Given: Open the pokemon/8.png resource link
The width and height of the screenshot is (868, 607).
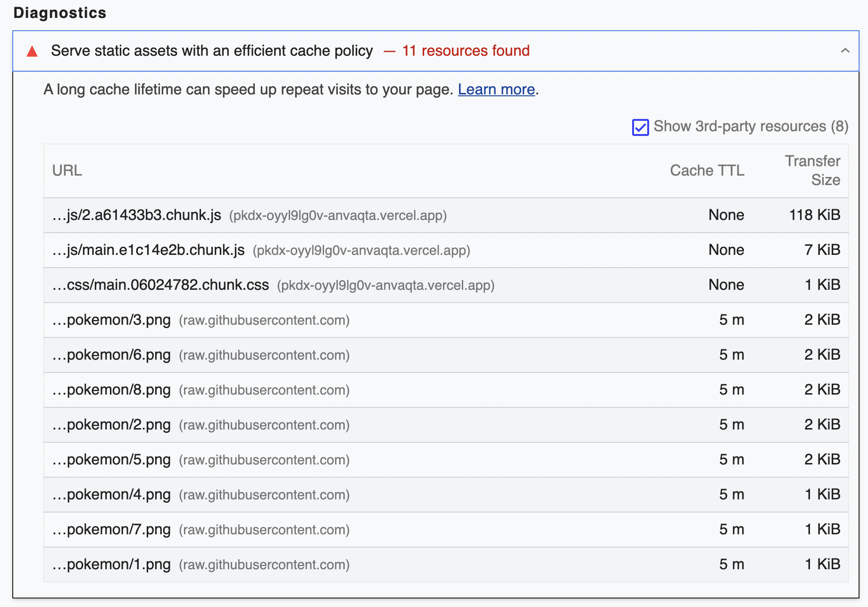Looking at the screenshot, I should tap(112, 390).
